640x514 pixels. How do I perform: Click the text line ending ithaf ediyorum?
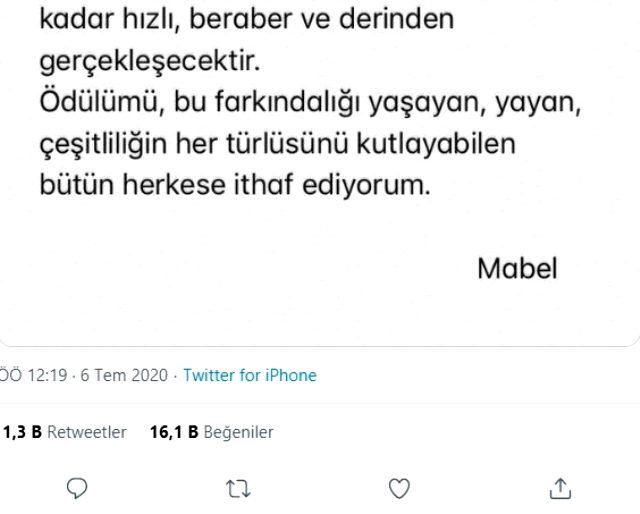[x=235, y=186]
